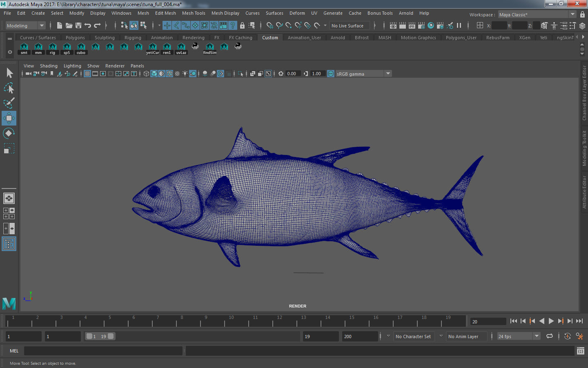Click the yetiCur shelf icon
588x368 pixels.
153,49
